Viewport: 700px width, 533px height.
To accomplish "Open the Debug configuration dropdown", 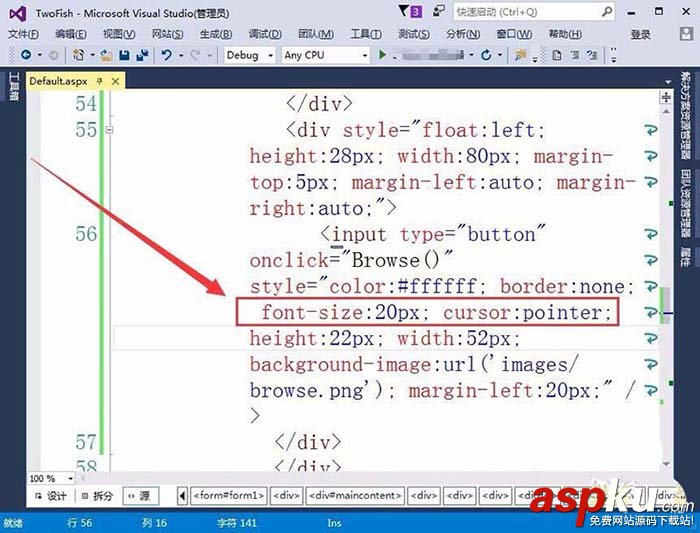I will pyautogui.click(x=249, y=55).
